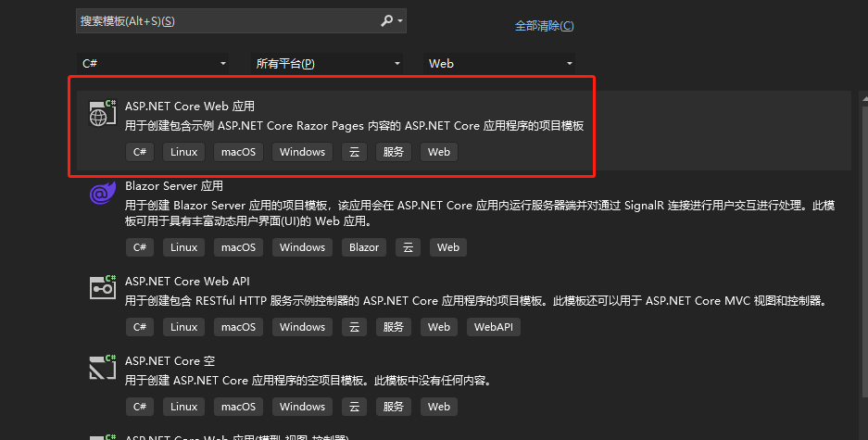Click the Windows tag under ASP.NET Core 空
The width and height of the screenshot is (868, 440).
302,407
